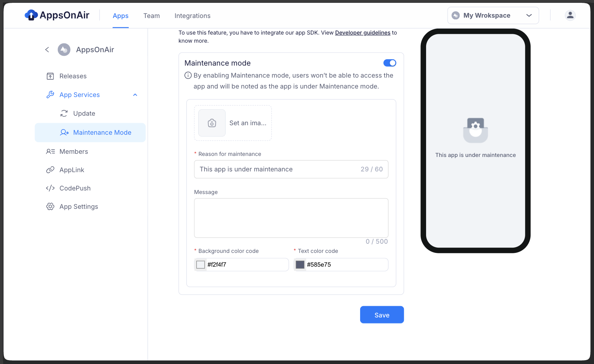Switch to the Apps tab
The width and height of the screenshot is (594, 364).
coord(121,16)
